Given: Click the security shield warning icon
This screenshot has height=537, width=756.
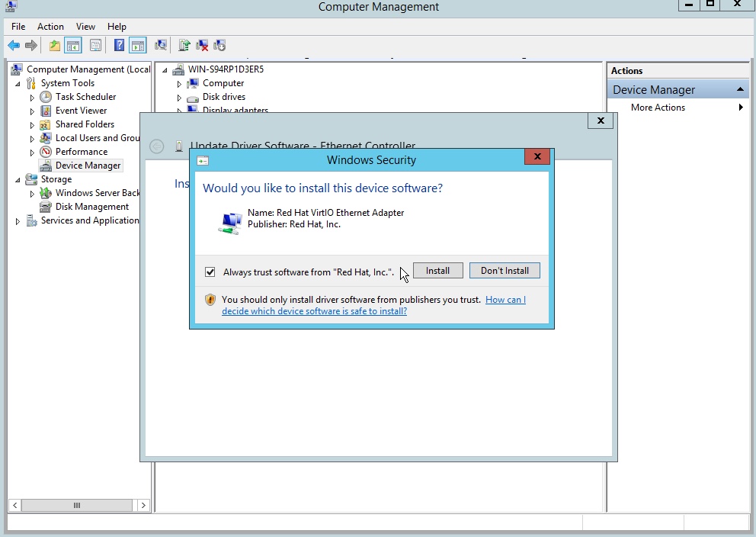Looking at the screenshot, I should point(210,300).
